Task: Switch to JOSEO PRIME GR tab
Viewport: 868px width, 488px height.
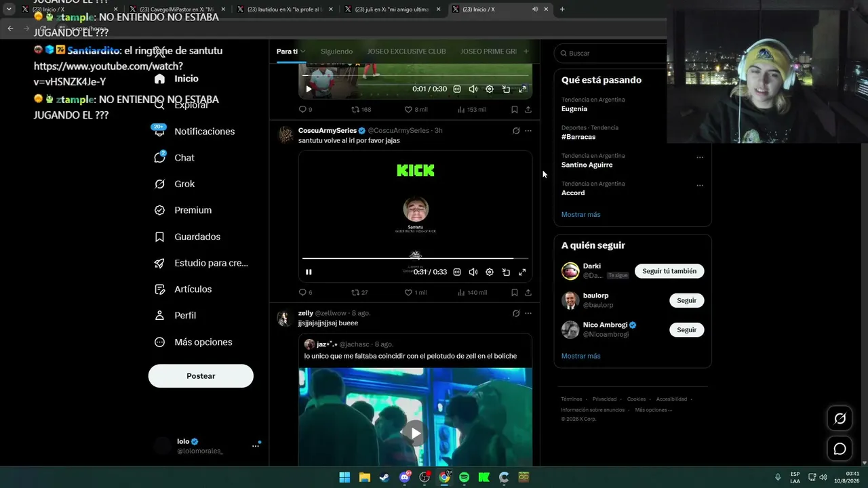Action: [x=488, y=52]
